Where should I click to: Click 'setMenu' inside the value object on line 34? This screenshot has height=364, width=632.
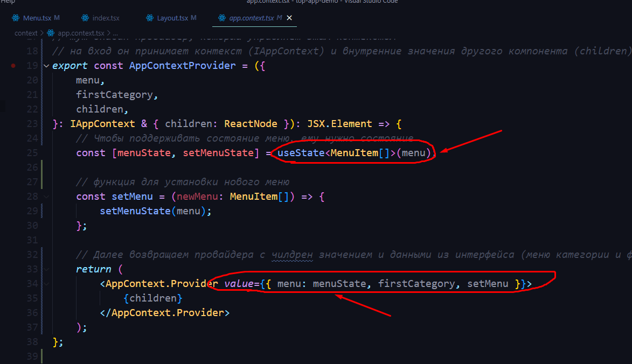point(488,283)
